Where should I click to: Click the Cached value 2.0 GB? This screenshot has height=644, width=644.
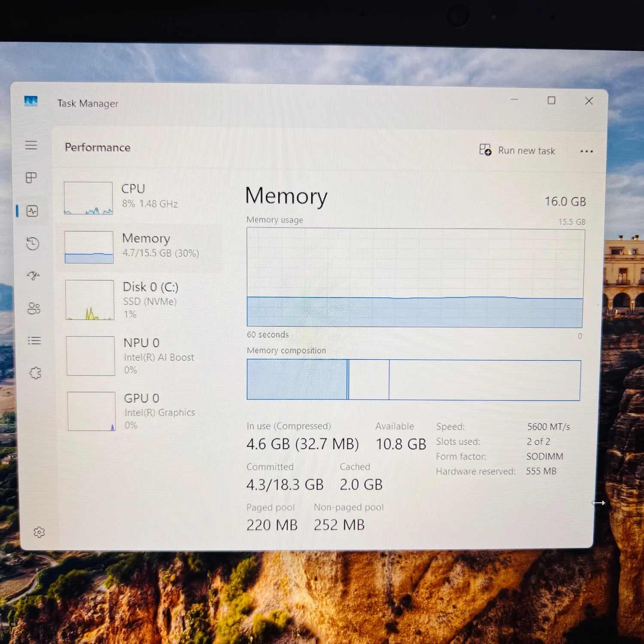(x=361, y=485)
